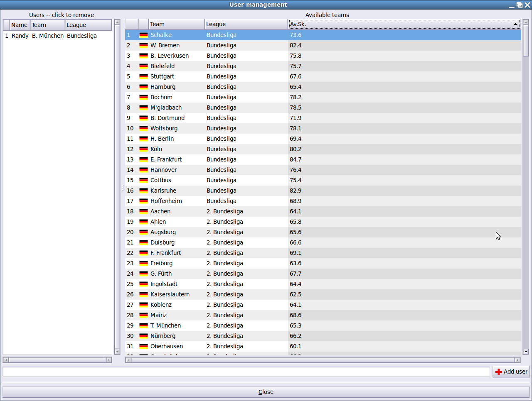Click the flag icon next to Karlsruhe

coord(143,191)
